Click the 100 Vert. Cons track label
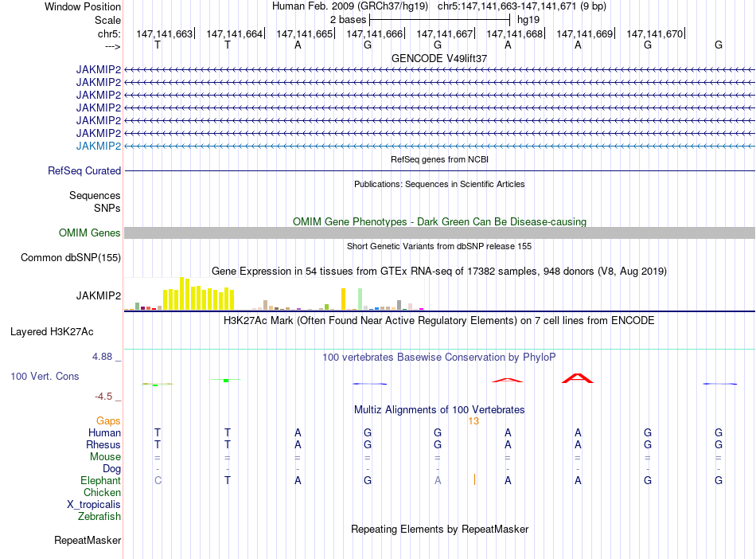756x559 pixels. pos(45,376)
